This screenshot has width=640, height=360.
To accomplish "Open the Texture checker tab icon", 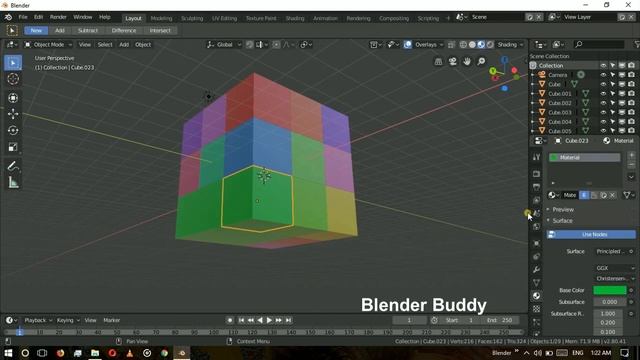I will pos(537,309).
